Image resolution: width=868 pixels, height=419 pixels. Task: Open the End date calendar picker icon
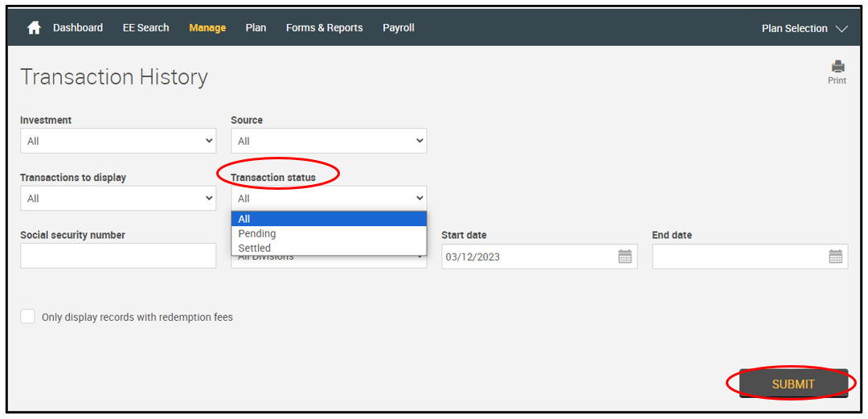[835, 257]
